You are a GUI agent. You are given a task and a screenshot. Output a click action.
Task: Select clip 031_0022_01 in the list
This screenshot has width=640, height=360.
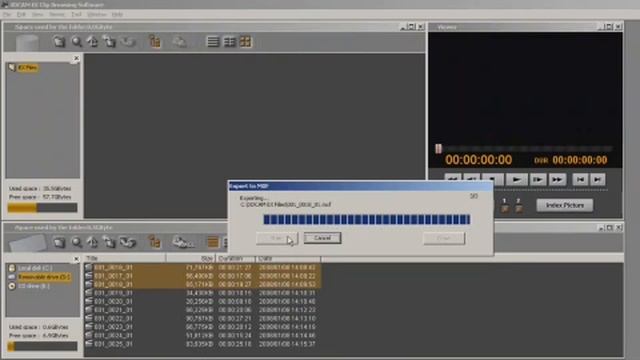pyautogui.click(x=203, y=318)
